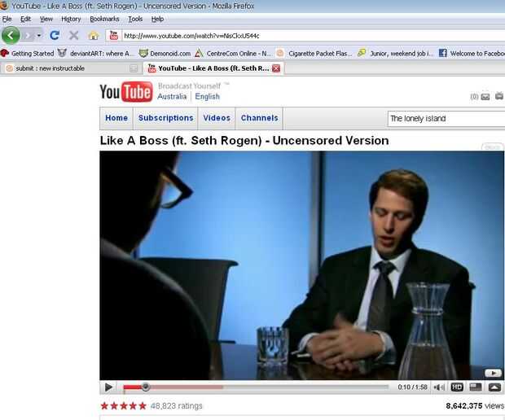Click the YouTube site icon in address bar
Screen dimensions: 505x420
pos(114,35)
